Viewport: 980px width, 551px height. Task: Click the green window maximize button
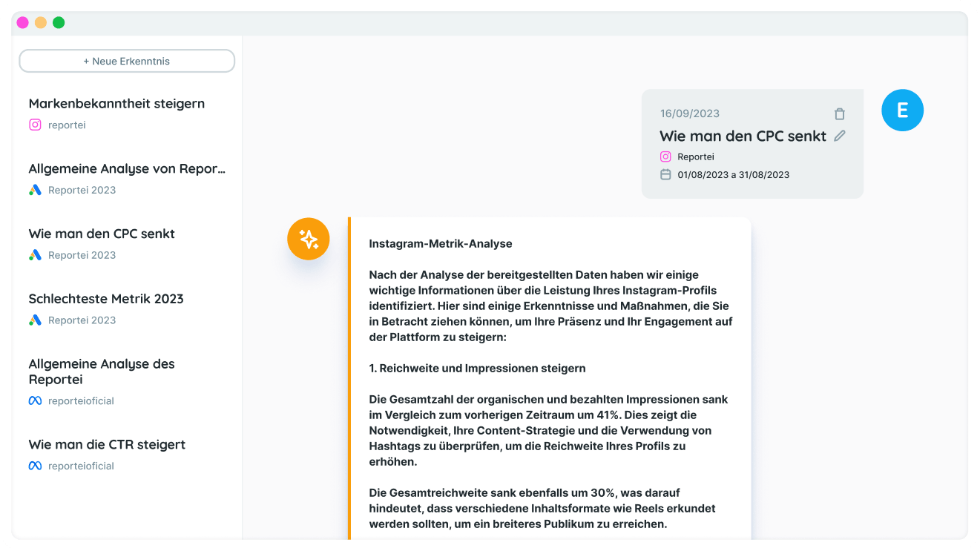coord(59,22)
